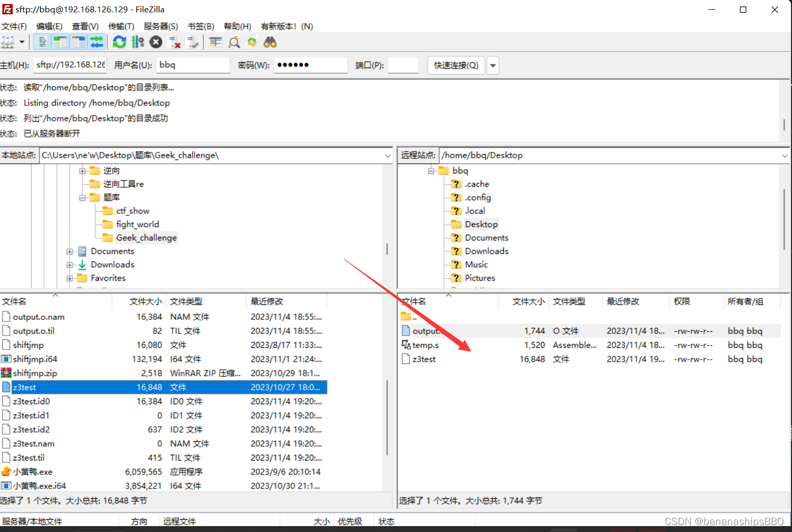Click the 用户名 username field
The height and width of the screenshot is (532, 792).
(193, 65)
